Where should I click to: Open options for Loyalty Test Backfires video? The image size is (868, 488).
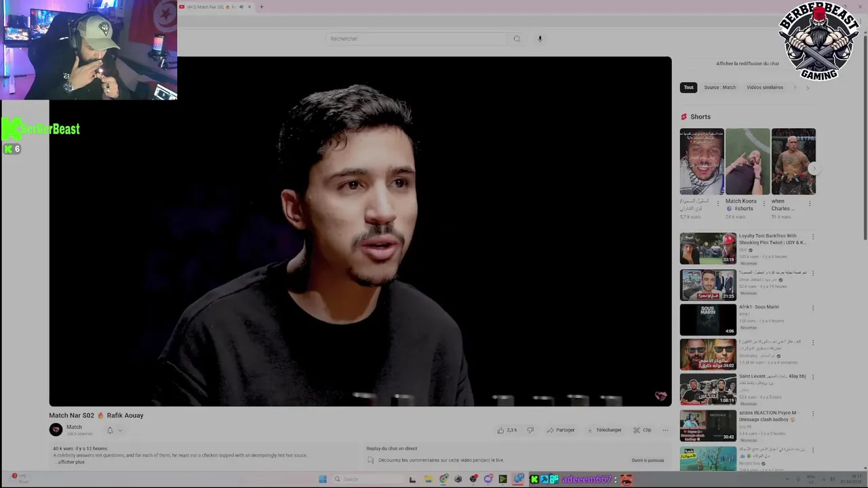point(813,237)
